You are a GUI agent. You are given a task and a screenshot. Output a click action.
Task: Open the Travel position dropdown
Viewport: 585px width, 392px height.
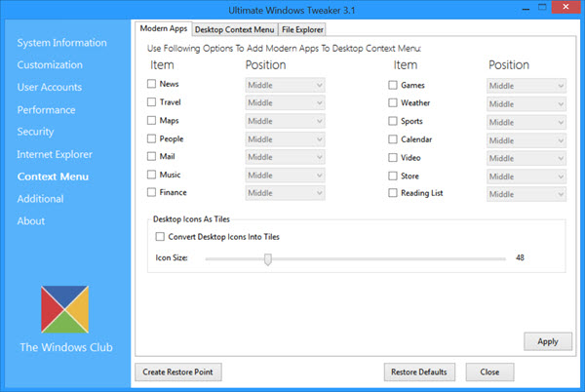pos(285,103)
